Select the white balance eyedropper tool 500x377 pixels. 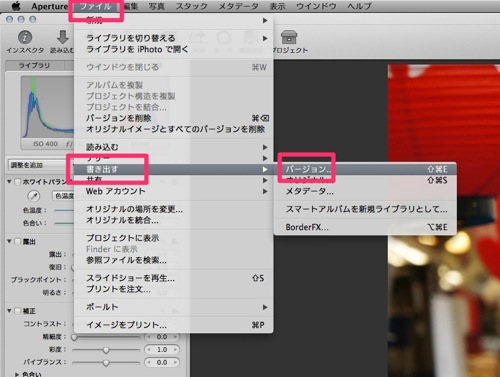[34, 196]
